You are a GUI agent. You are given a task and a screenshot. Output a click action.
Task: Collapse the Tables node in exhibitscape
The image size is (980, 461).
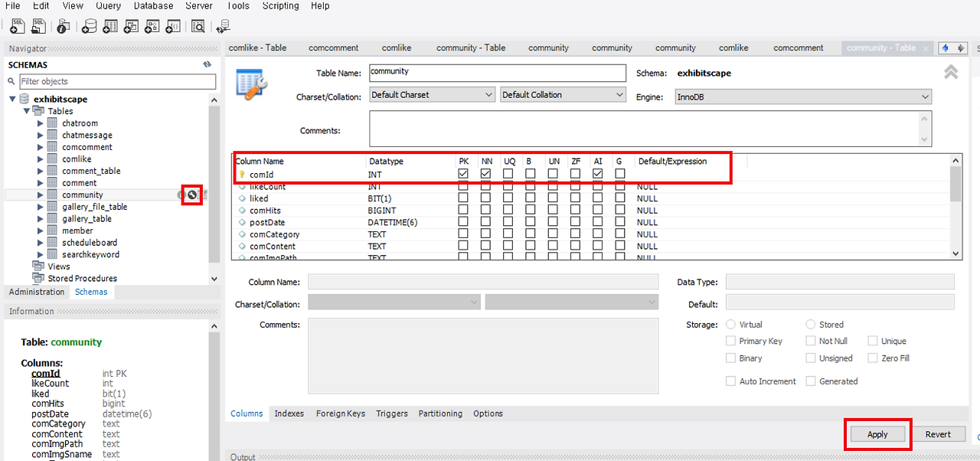27,111
